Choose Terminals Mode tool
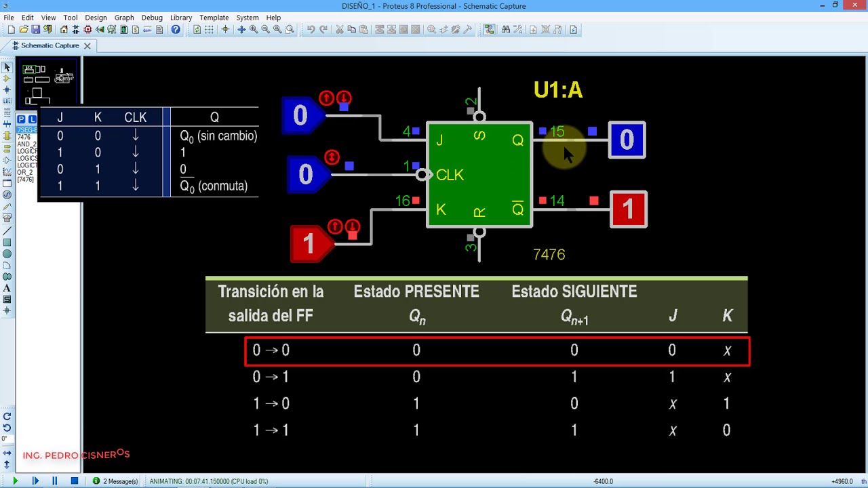 7,147
